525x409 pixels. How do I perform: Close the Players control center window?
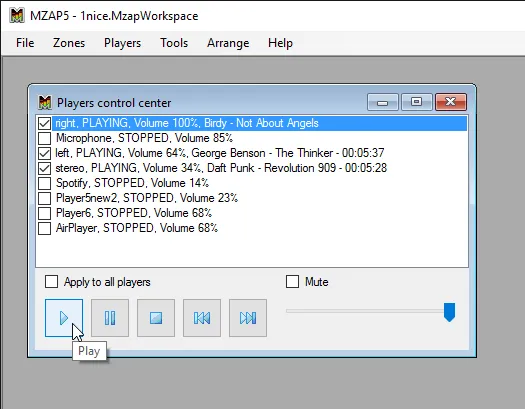(451, 102)
